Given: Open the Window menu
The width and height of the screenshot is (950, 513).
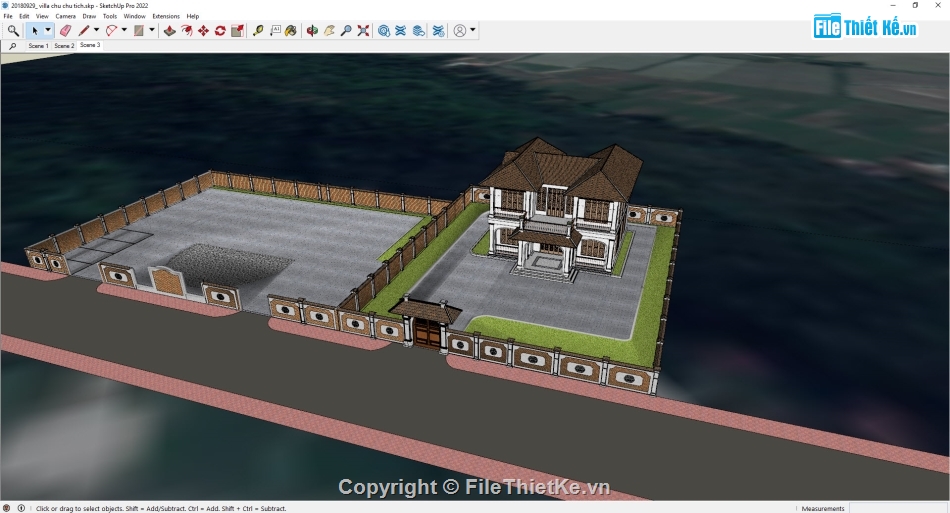Looking at the screenshot, I should pos(135,16).
